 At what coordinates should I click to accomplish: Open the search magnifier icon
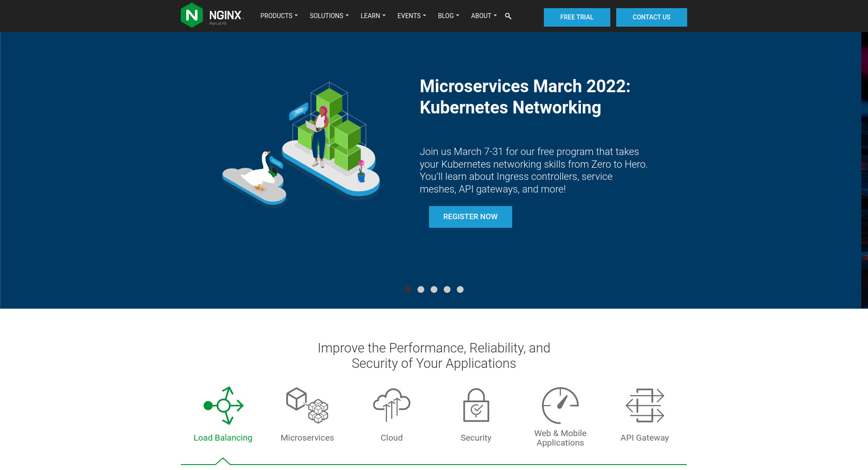tap(508, 16)
